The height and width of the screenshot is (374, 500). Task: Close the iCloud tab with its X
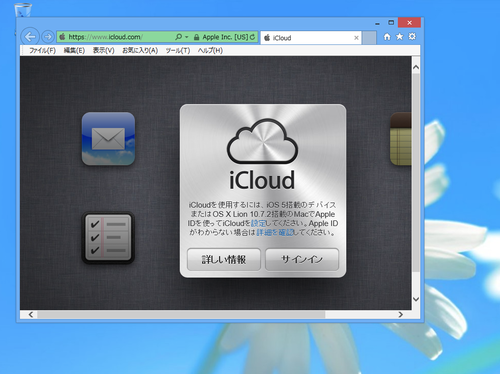coord(356,38)
